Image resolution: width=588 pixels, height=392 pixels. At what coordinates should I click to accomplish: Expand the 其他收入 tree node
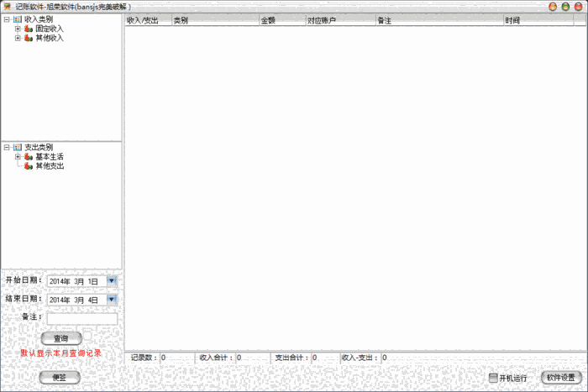point(18,38)
